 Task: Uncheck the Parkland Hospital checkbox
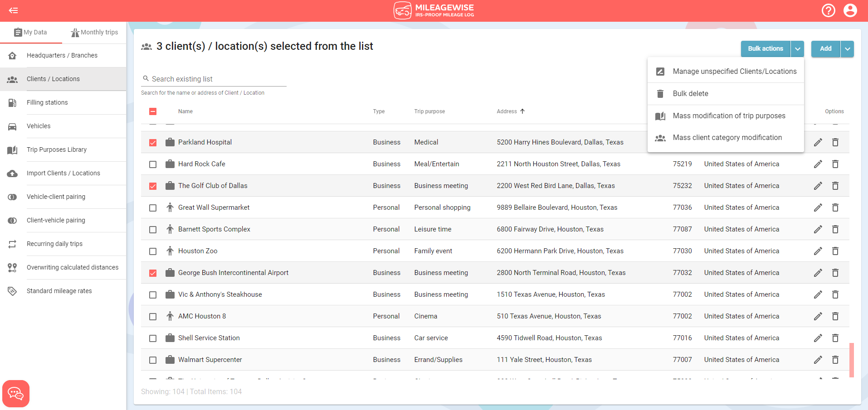153,143
